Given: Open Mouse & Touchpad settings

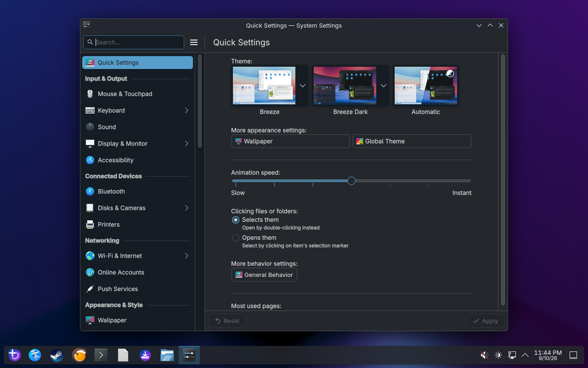Looking at the screenshot, I should [137, 94].
